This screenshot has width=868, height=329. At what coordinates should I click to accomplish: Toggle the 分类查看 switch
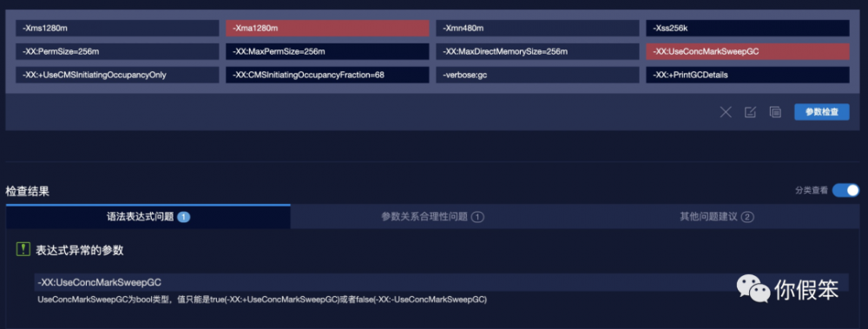pyautogui.click(x=845, y=190)
